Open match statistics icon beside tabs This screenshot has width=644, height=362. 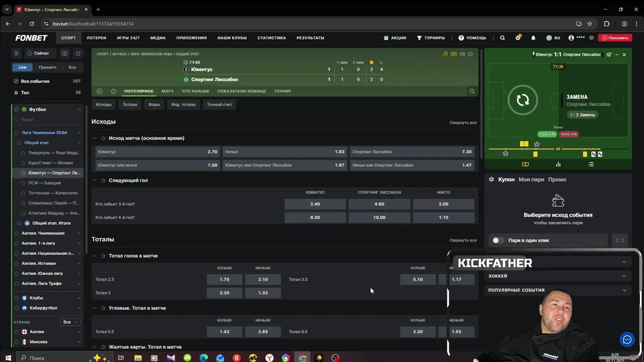tap(100, 91)
